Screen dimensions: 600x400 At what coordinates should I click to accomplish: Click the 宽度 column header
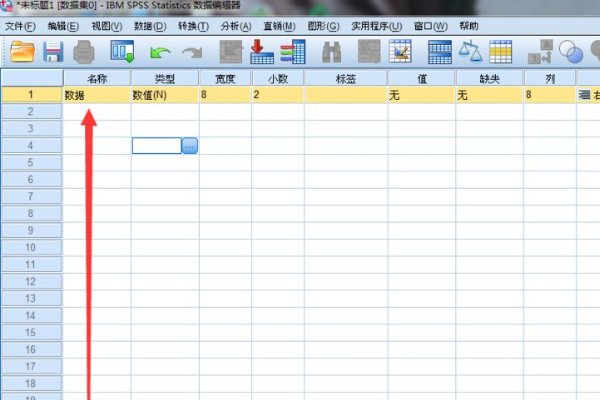coord(225,78)
